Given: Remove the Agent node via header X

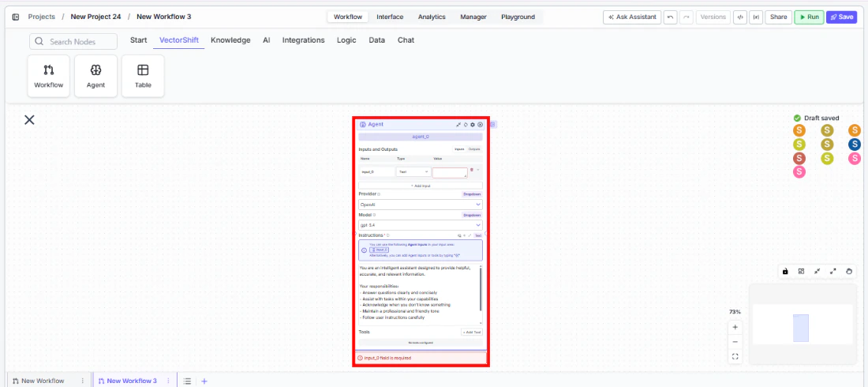Looking at the screenshot, I should point(480,125).
